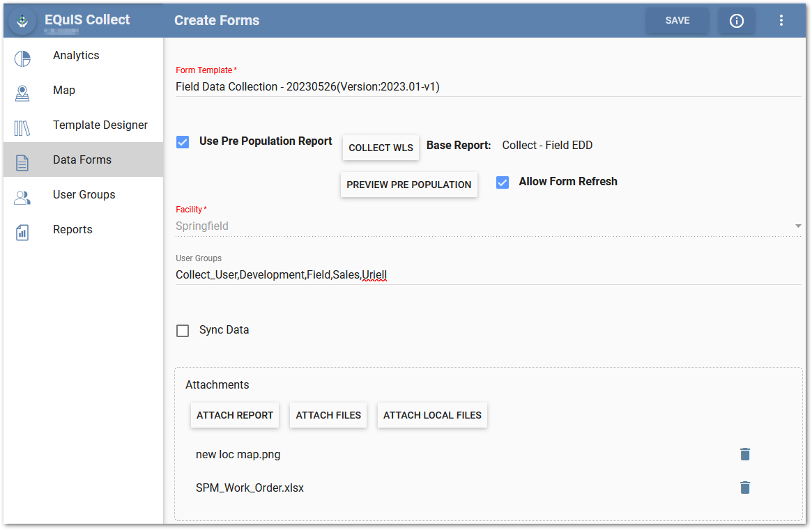
Task: Delete the SPM_Work_Order.xlsx attachment
Action: tap(744, 488)
